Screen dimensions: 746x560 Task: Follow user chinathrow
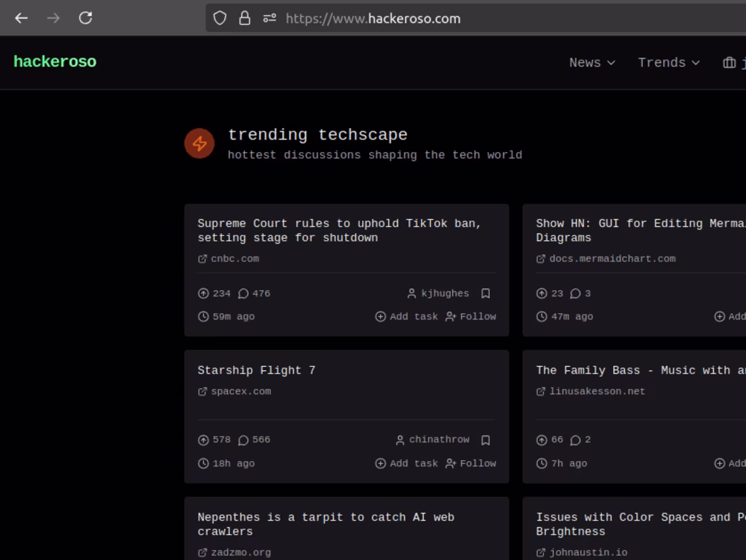coord(471,463)
